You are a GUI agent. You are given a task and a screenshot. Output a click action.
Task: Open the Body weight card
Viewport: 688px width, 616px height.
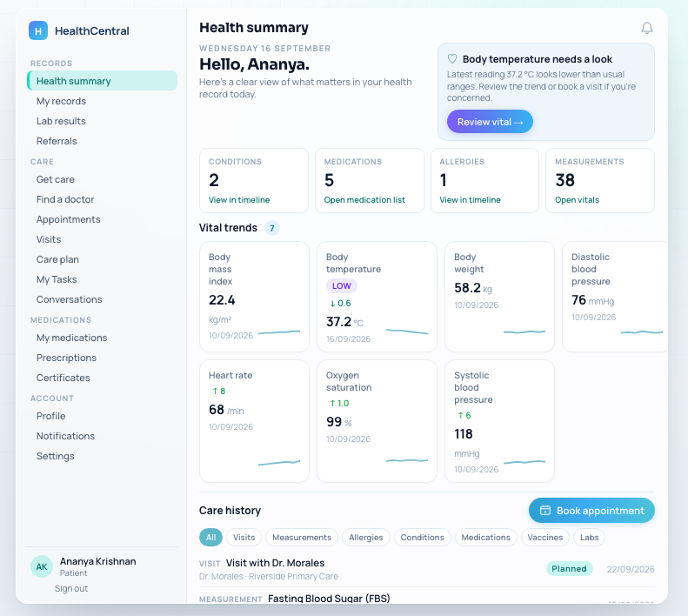499,297
